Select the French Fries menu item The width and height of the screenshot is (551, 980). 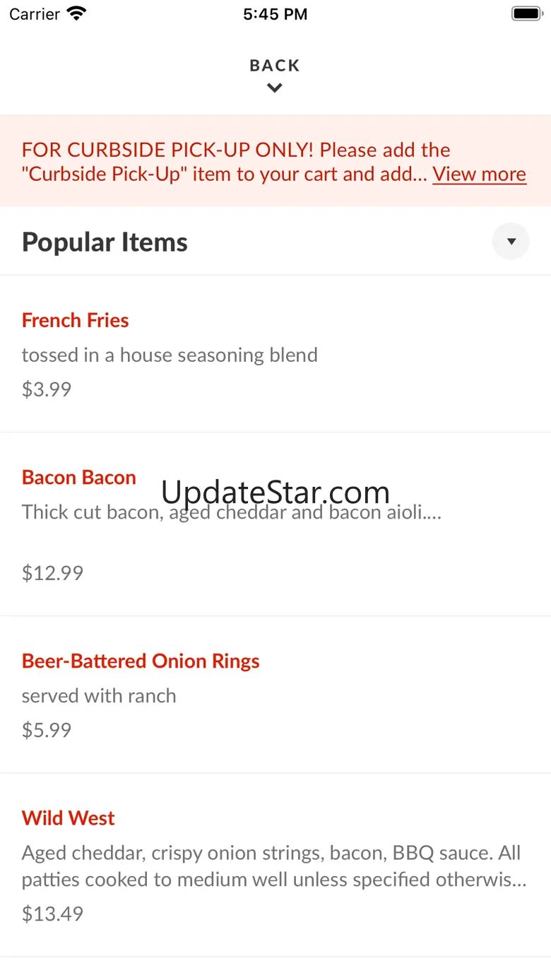pyautogui.click(x=75, y=320)
